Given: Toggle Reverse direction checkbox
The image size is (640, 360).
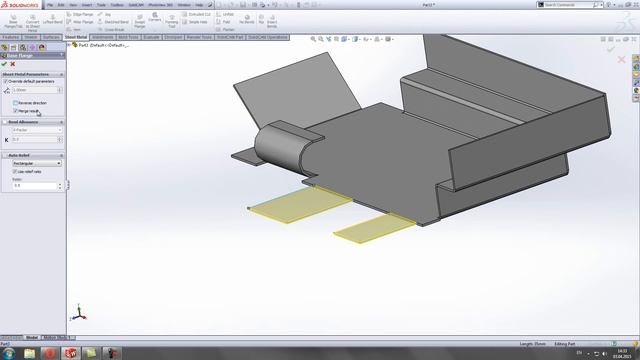Looking at the screenshot, I should point(15,103).
